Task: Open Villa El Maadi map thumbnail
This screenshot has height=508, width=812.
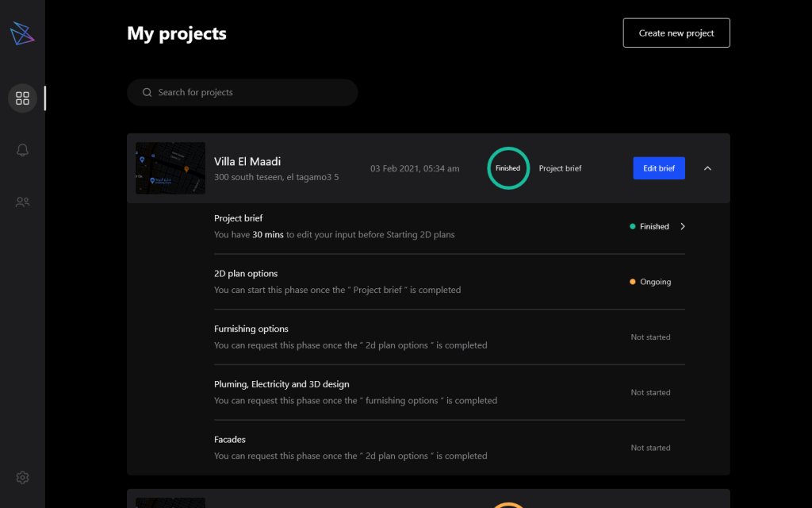Action: tap(170, 168)
